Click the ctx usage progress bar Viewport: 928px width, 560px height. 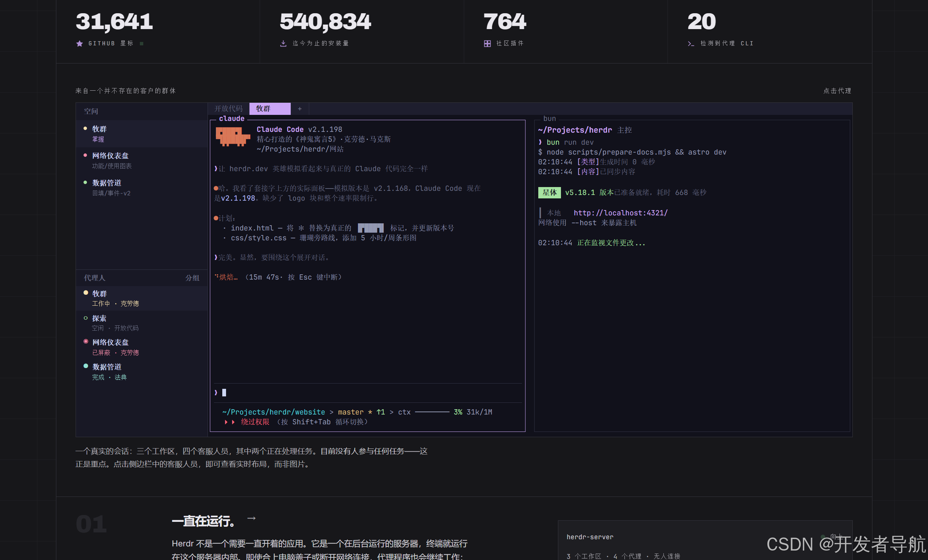tap(432, 412)
